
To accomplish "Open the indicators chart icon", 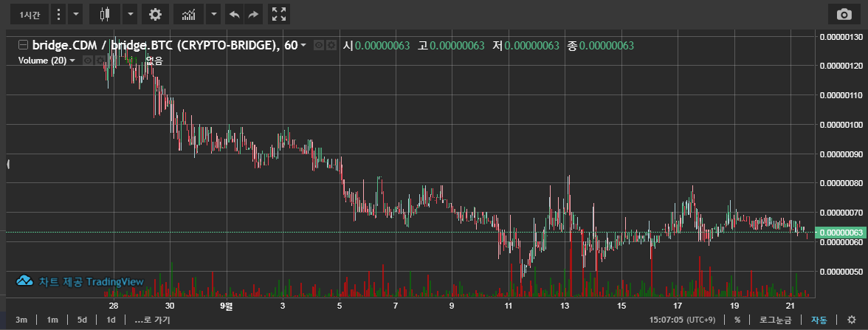I will pos(189,15).
